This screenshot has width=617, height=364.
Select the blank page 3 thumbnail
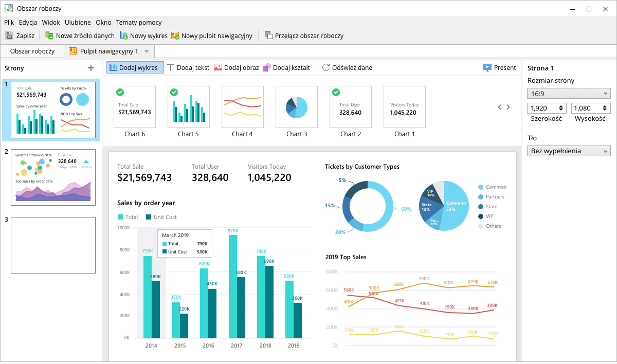53,245
